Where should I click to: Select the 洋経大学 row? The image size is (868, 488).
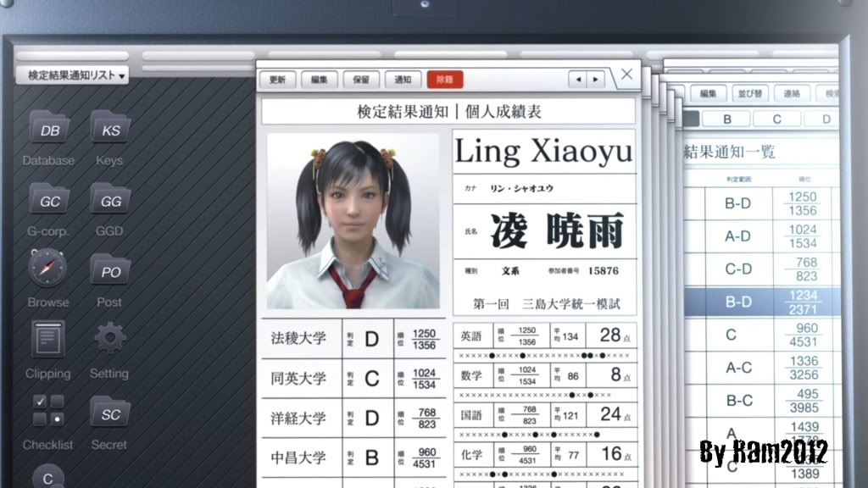coord(353,419)
